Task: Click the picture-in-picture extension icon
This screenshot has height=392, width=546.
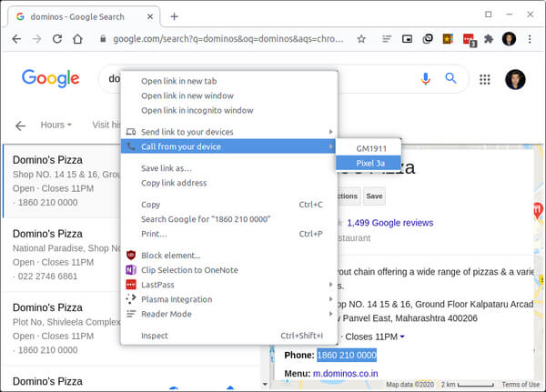Action: (407, 38)
